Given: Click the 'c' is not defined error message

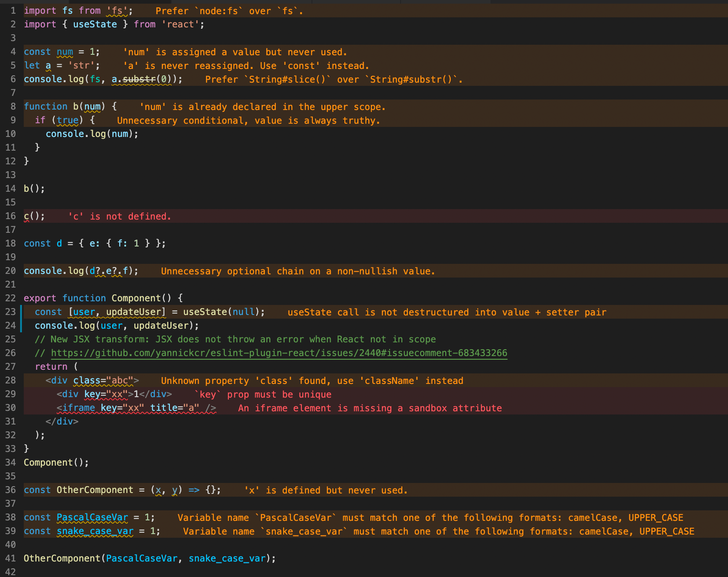Looking at the screenshot, I should [x=120, y=216].
